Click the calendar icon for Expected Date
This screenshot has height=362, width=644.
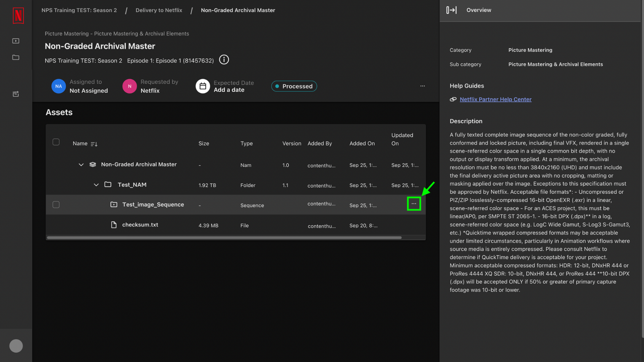click(203, 86)
